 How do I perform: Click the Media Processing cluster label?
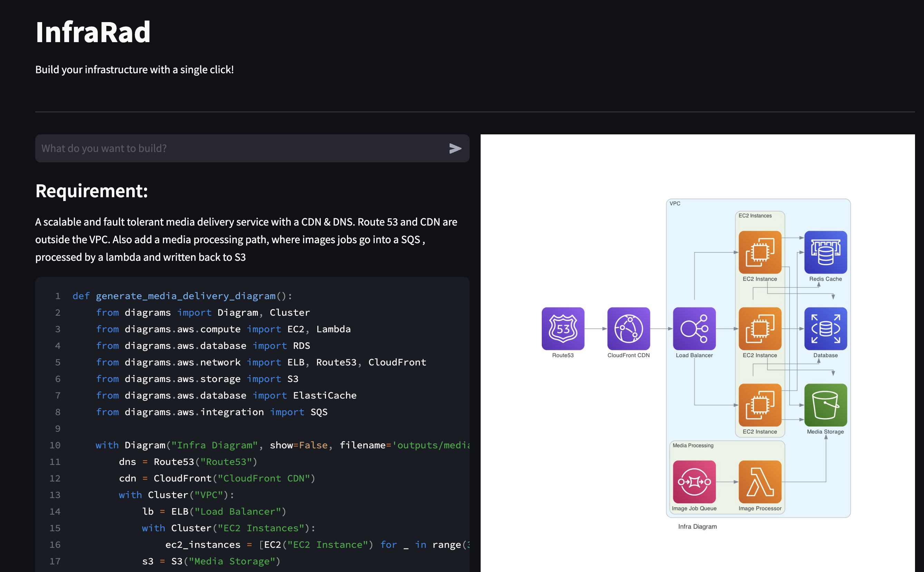pyautogui.click(x=693, y=445)
